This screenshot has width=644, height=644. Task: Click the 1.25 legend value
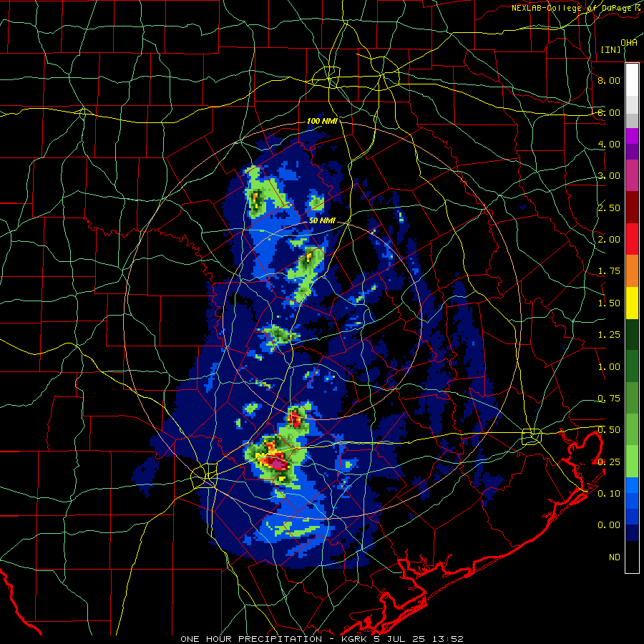tap(609, 335)
